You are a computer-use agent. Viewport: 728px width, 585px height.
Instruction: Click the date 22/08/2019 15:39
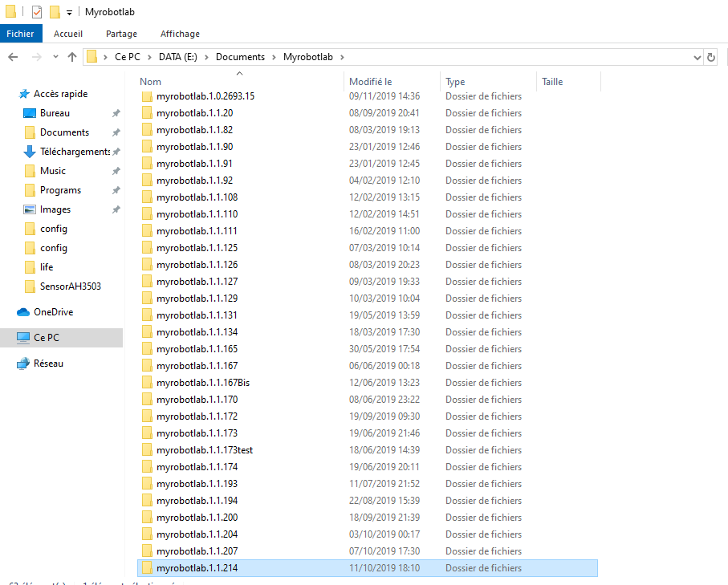pos(384,501)
